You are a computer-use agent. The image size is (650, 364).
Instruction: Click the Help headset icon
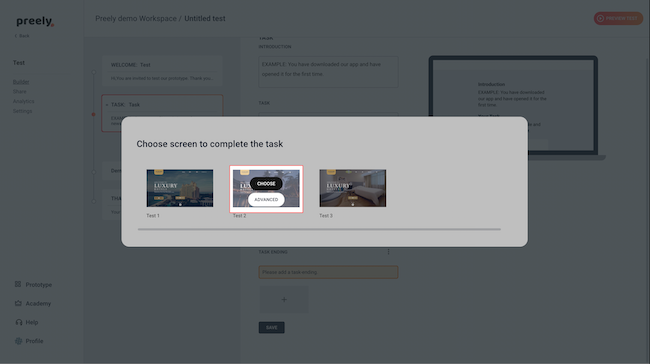point(19,322)
